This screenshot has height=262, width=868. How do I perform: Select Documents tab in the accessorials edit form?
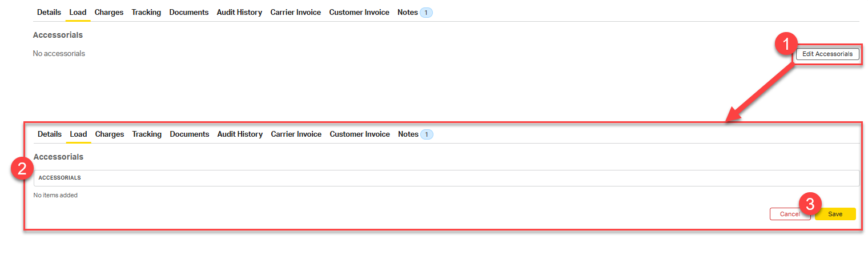[x=190, y=134]
